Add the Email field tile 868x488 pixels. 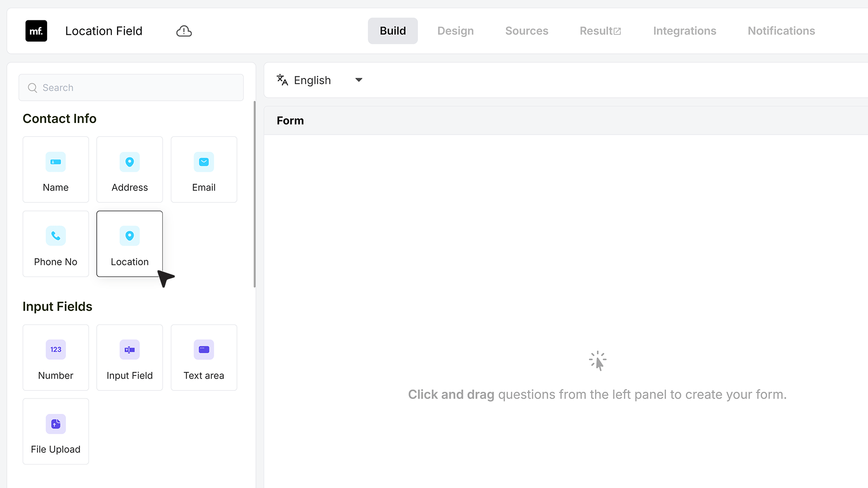204,169
